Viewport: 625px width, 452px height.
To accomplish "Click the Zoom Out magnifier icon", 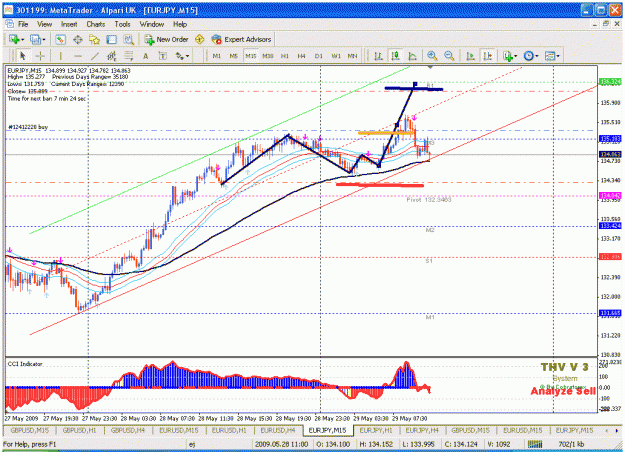I will point(449,56).
